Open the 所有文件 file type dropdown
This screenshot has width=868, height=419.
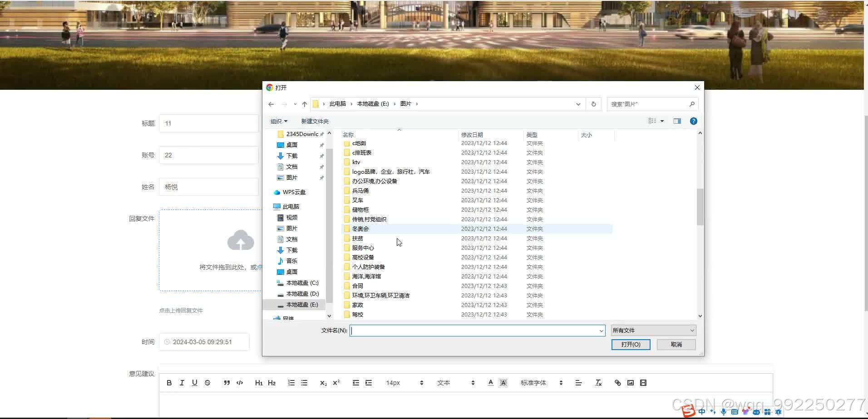[653, 330]
